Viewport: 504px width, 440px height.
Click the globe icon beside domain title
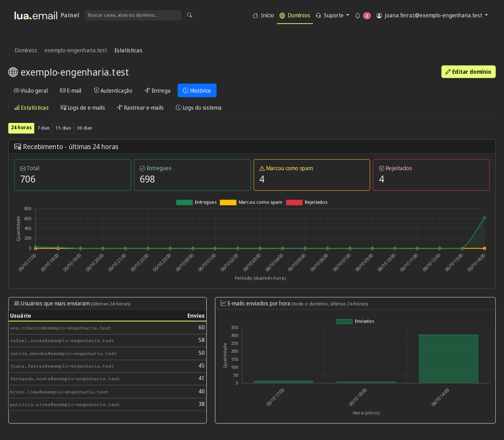pyautogui.click(x=13, y=72)
